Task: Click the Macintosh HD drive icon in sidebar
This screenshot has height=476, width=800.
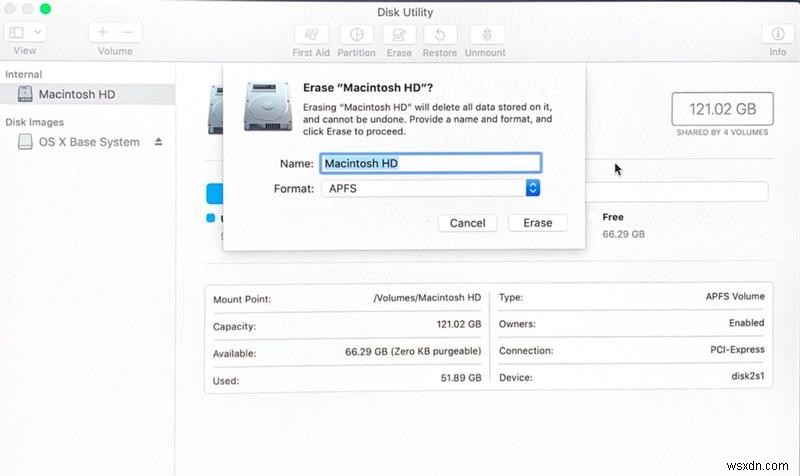Action: [24, 94]
